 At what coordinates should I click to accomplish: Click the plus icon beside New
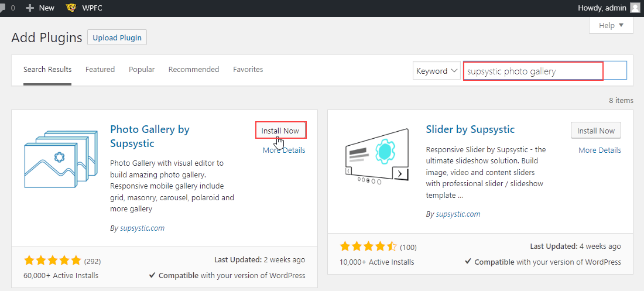click(30, 8)
